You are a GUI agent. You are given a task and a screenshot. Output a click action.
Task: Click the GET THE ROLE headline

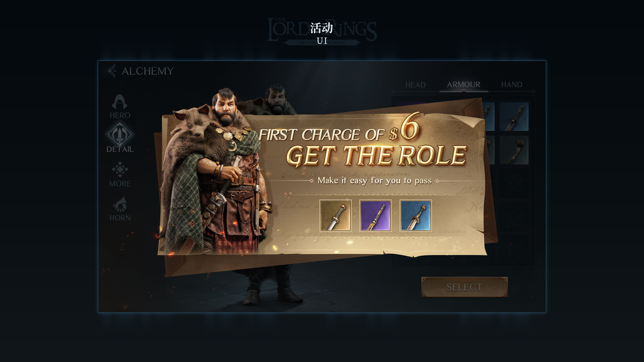click(x=376, y=156)
